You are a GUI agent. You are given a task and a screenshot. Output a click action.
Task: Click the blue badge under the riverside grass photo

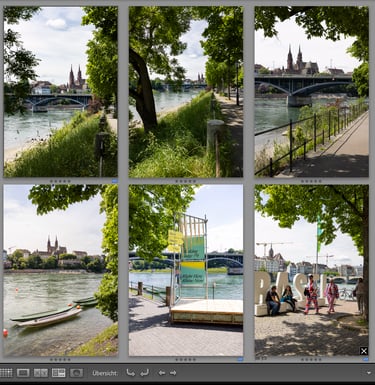tap(114, 181)
